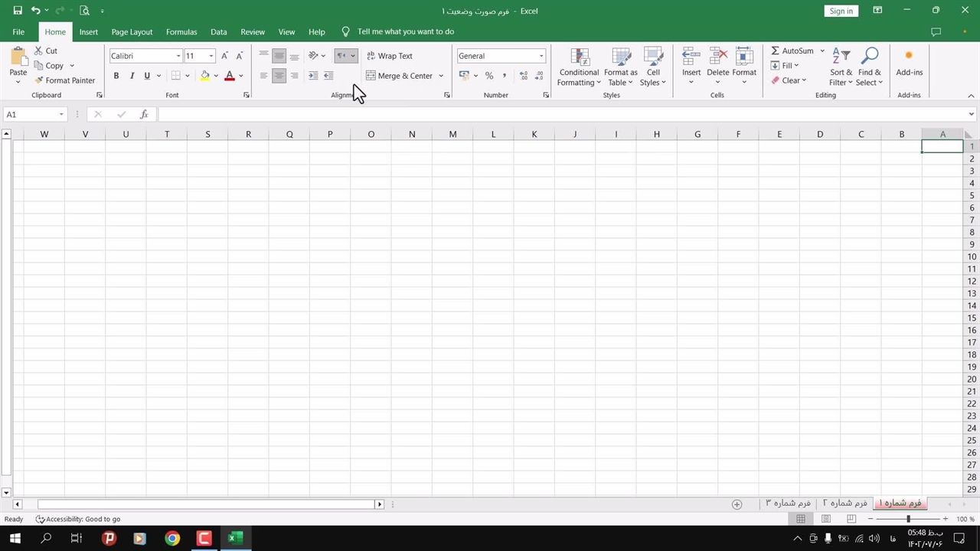Click the Format Painter icon
Screen dimensions: 980x551
(39, 80)
